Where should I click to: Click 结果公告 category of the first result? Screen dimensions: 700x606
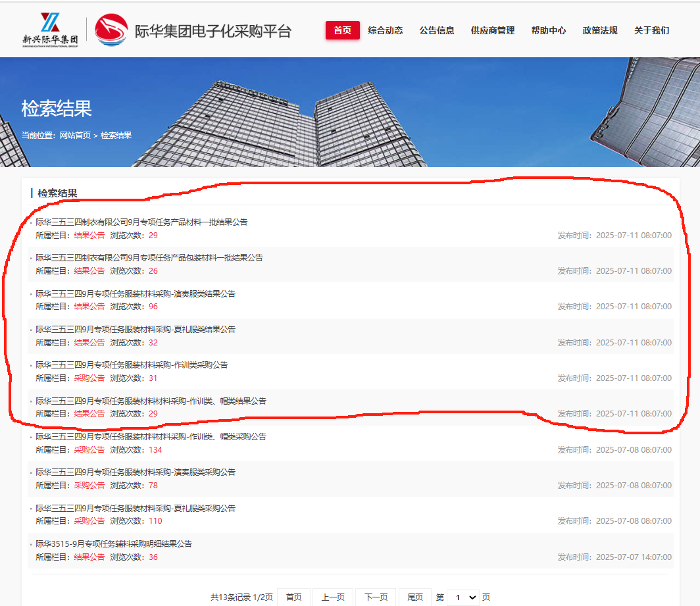click(x=89, y=236)
